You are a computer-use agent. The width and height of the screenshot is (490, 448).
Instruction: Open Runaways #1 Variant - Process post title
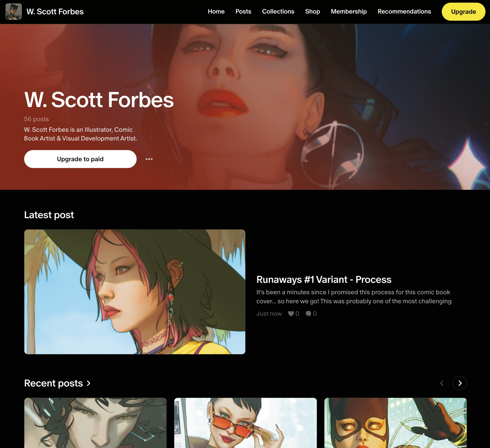[324, 279]
